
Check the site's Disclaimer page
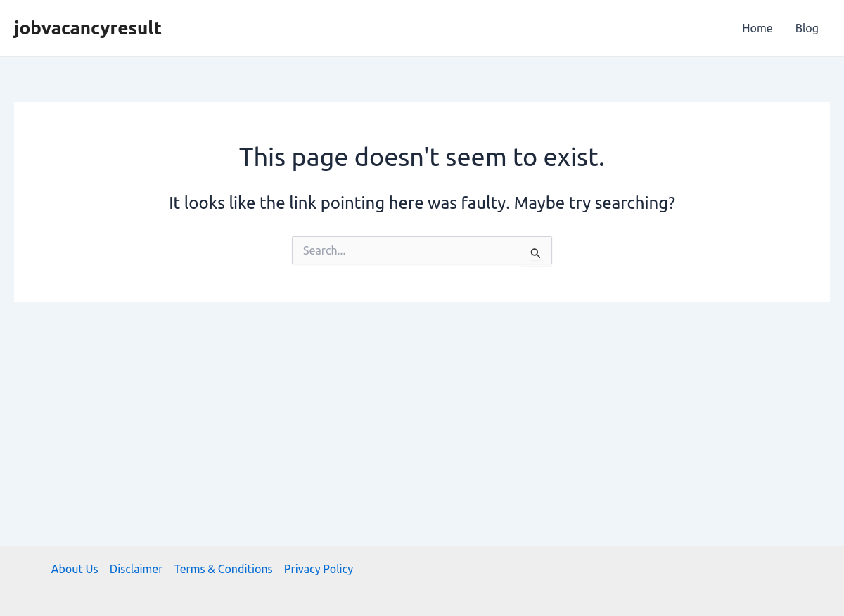click(136, 569)
